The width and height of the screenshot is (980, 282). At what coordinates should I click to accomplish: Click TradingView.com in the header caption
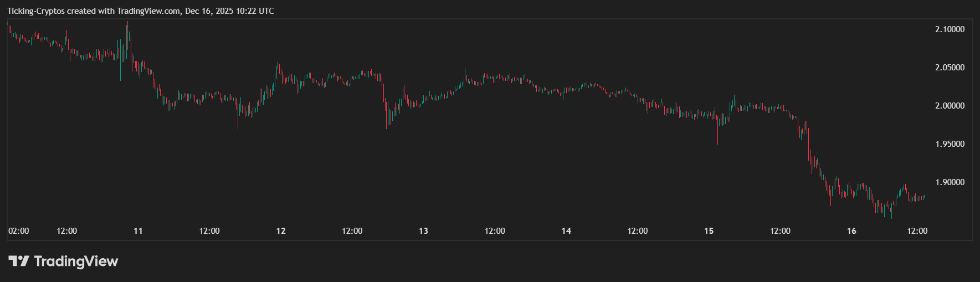pos(148,11)
